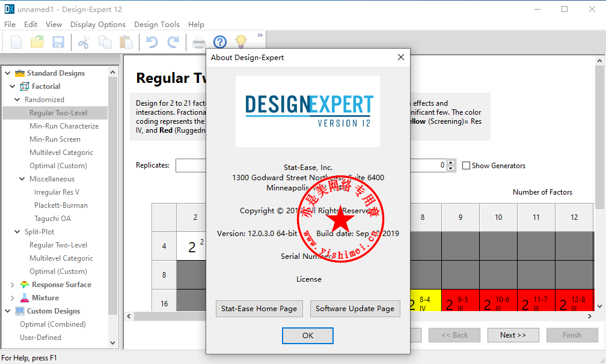This screenshot has height=364, width=606.
Task: Undo the last action
Action: click(152, 42)
